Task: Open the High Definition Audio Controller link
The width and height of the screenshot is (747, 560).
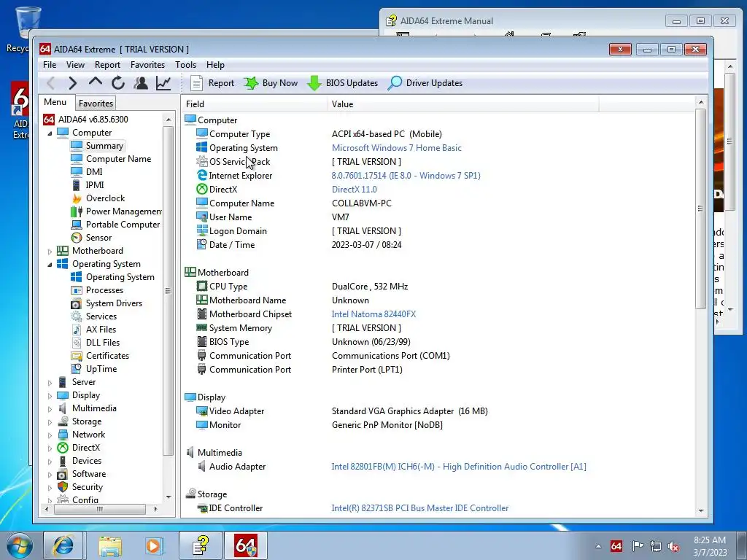Action: 459,467
